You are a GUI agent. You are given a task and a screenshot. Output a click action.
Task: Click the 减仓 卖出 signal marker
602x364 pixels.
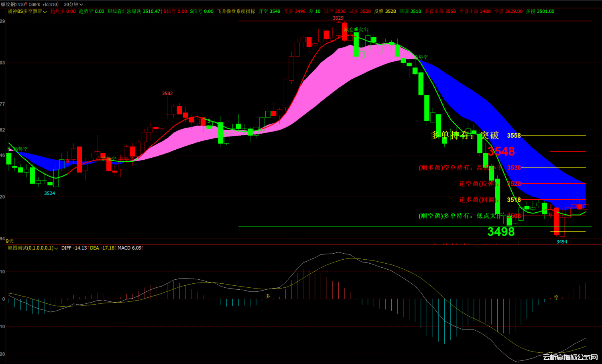[x=356, y=30]
